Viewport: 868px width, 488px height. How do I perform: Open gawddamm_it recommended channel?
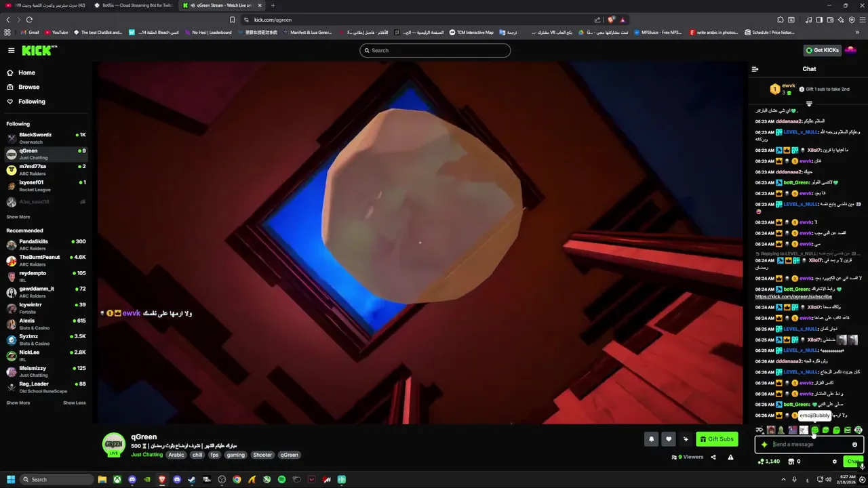coord(46,292)
